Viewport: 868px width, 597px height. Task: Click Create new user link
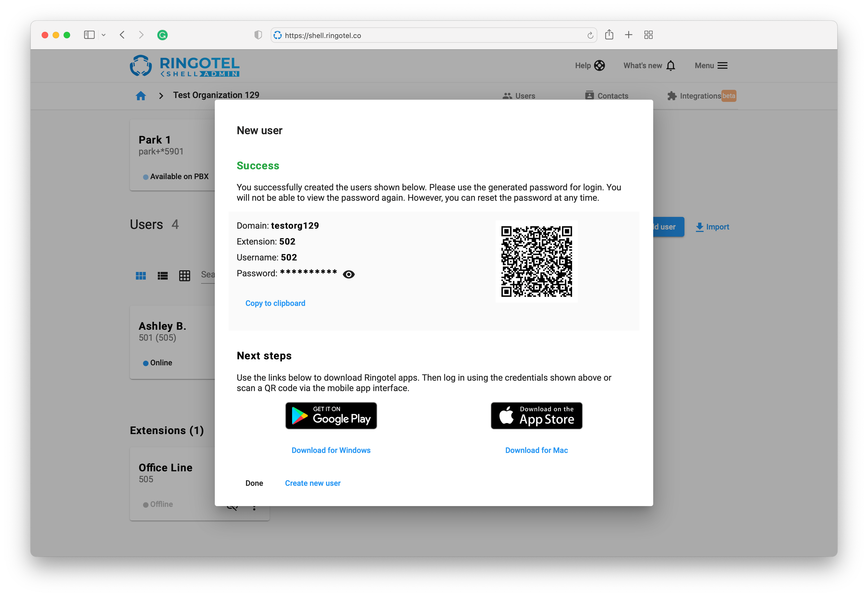pyautogui.click(x=312, y=483)
